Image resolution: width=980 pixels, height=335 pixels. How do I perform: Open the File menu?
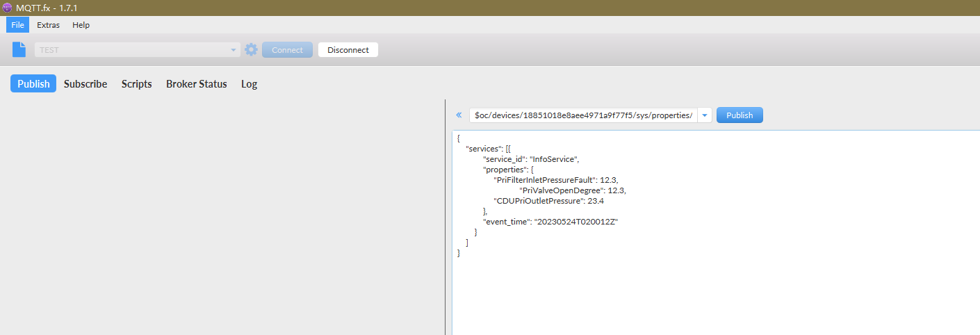click(17, 25)
